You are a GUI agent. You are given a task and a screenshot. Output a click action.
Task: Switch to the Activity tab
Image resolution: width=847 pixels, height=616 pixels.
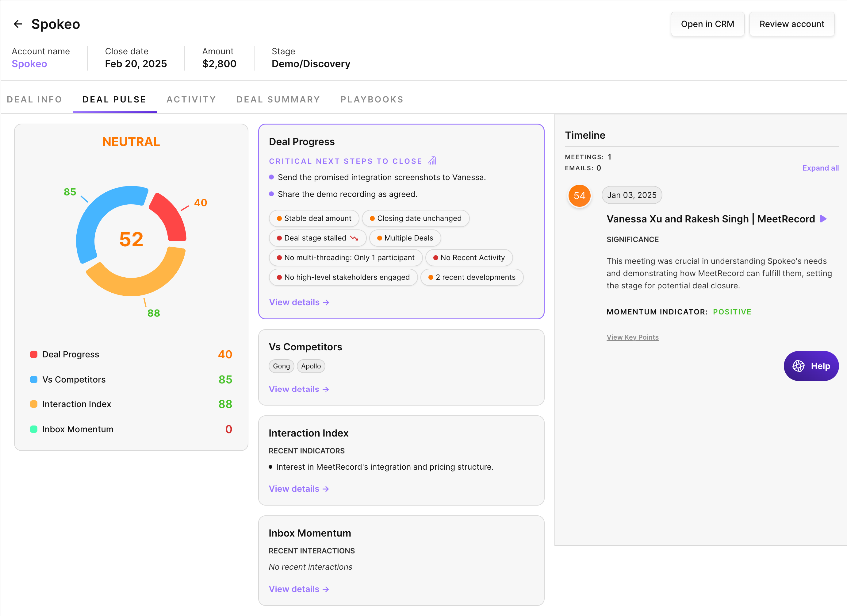pyautogui.click(x=191, y=99)
